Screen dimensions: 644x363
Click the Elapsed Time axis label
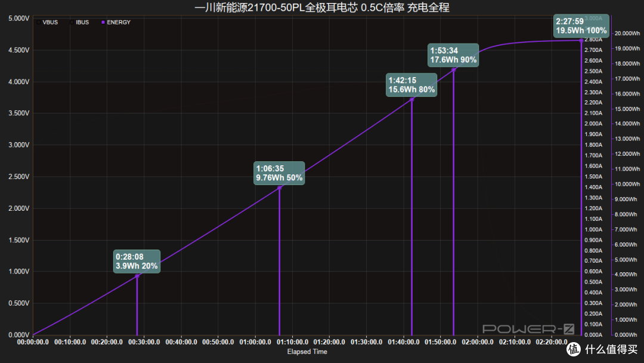pos(307,352)
